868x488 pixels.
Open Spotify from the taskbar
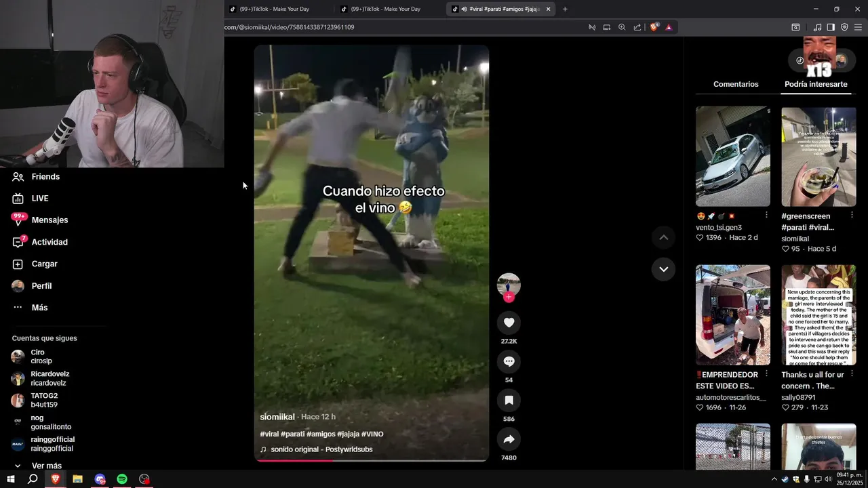coord(122,479)
